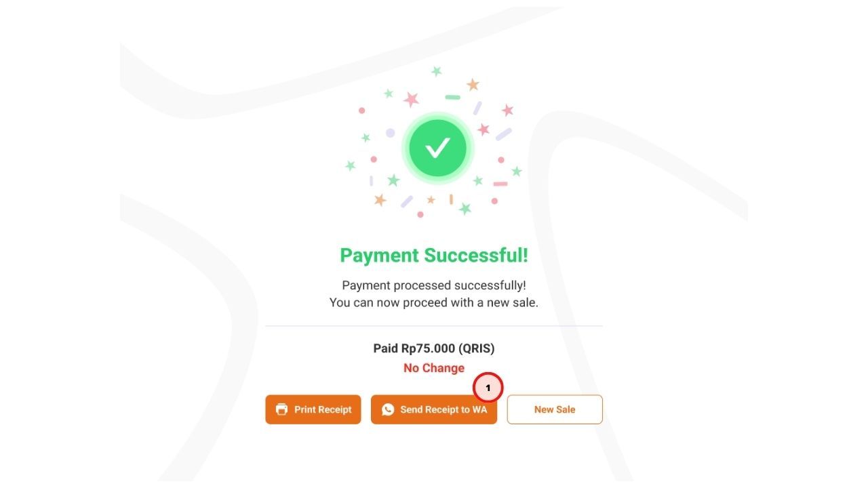Click the horizontal divider line

point(434,326)
